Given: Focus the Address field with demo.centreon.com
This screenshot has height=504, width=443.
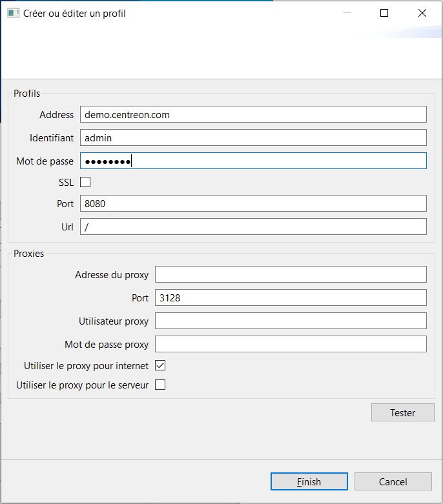Looking at the screenshot, I should (253, 114).
